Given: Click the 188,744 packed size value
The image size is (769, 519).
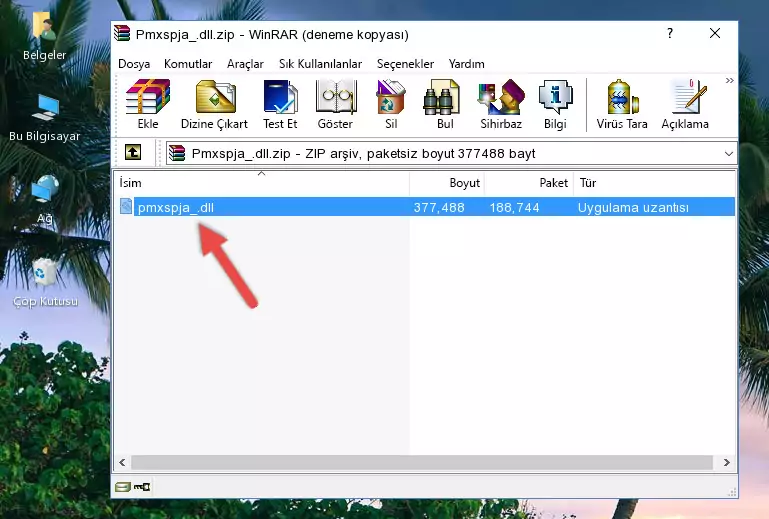Looking at the screenshot, I should [514, 208].
